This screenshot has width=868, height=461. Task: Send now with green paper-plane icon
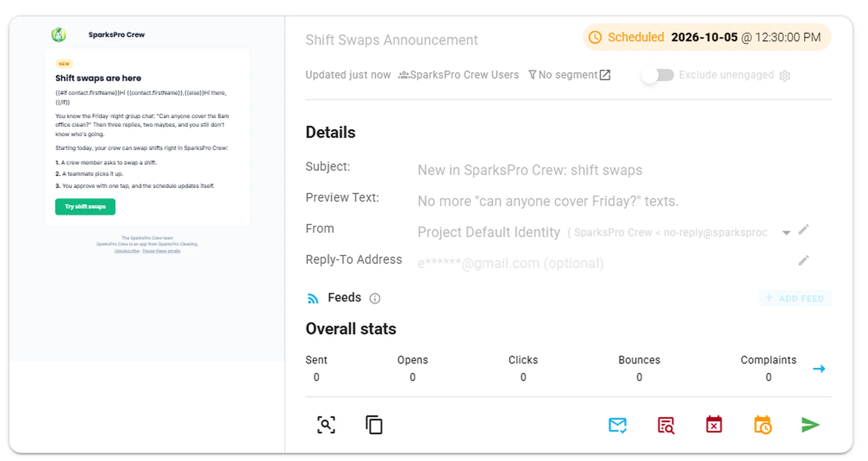[810, 425]
